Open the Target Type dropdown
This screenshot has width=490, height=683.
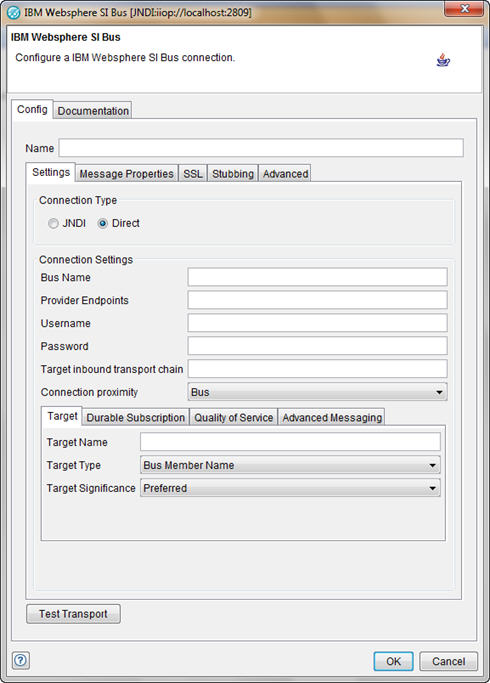(290, 465)
